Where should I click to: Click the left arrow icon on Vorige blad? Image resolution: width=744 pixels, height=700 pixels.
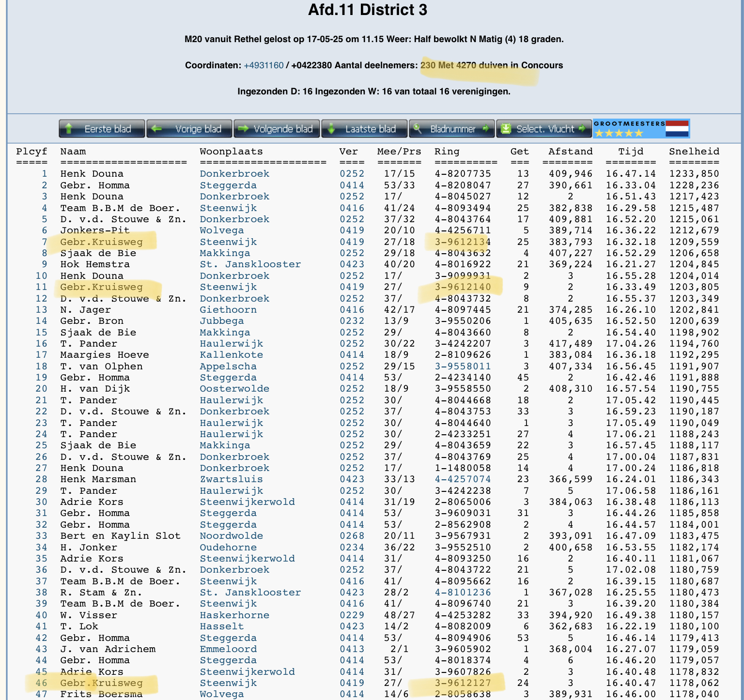[156, 129]
